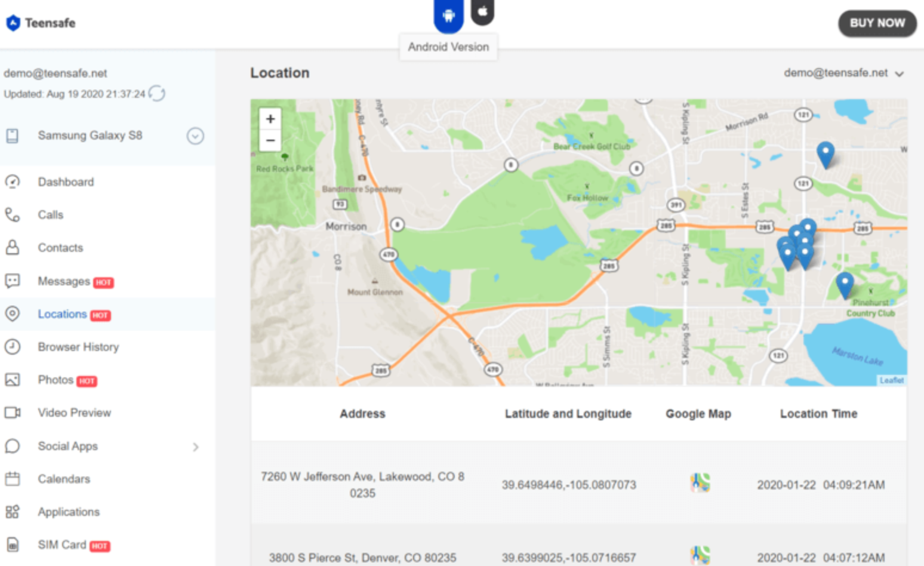Open Browser History section

pyautogui.click(x=78, y=347)
